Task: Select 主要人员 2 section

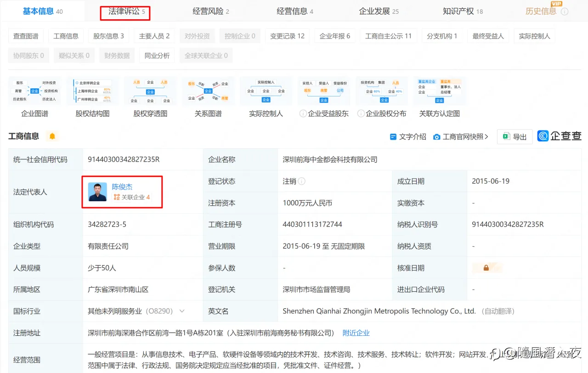Action: tap(154, 36)
